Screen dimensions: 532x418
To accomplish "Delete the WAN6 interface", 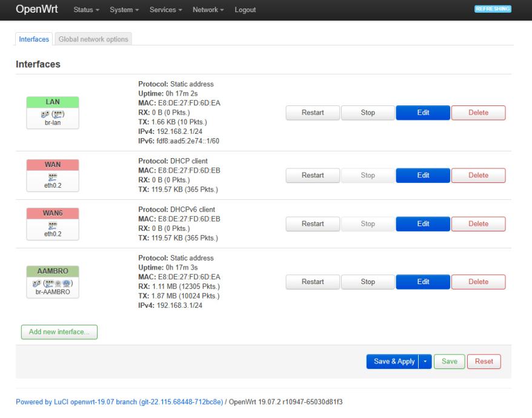I will [x=478, y=224].
